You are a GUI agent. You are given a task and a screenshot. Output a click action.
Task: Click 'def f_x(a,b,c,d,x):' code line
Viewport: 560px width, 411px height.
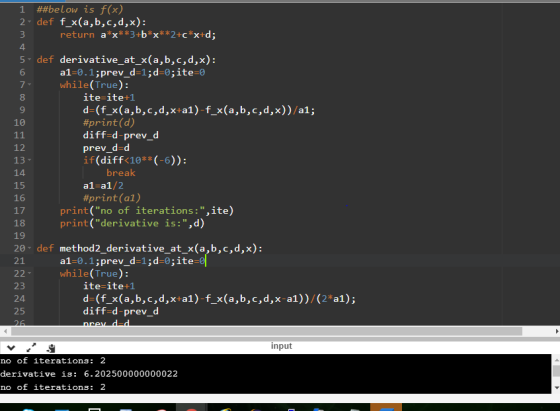coord(91,22)
